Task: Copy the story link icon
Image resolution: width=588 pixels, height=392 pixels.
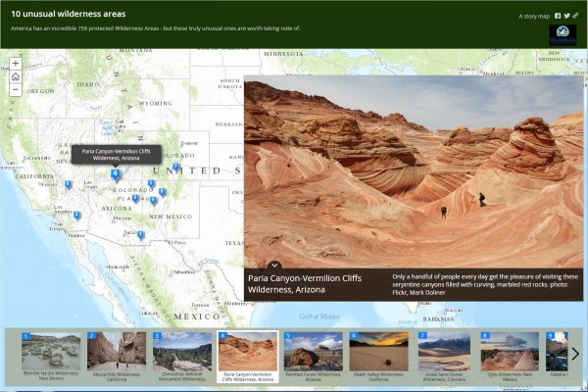Action: 575,17
